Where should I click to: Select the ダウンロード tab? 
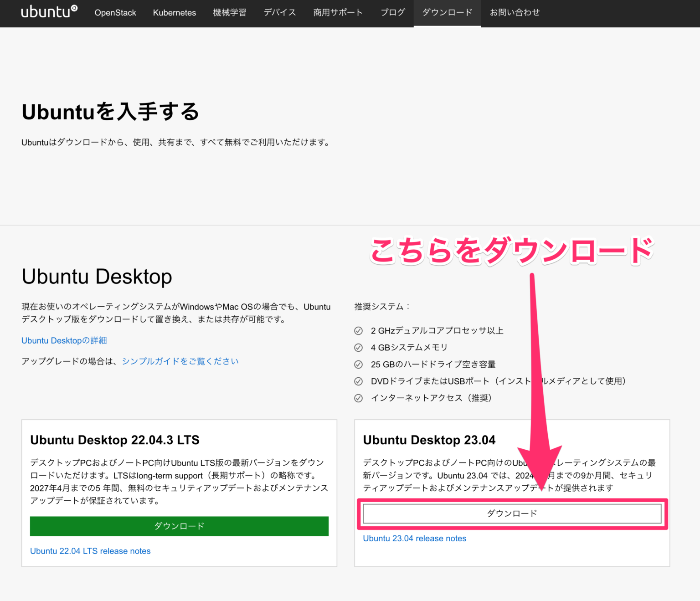[x=447, y=13]
